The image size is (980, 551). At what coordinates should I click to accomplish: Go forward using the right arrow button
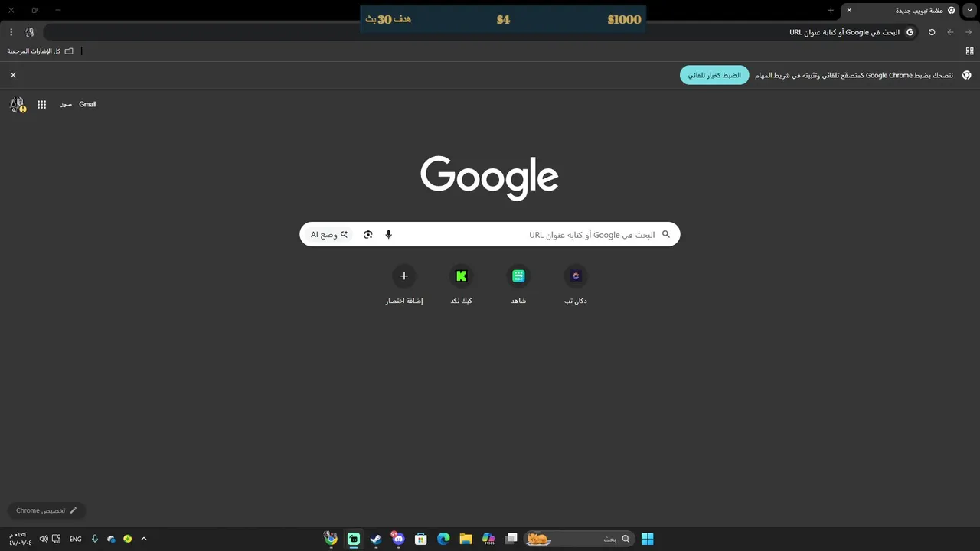click(969, 32)
